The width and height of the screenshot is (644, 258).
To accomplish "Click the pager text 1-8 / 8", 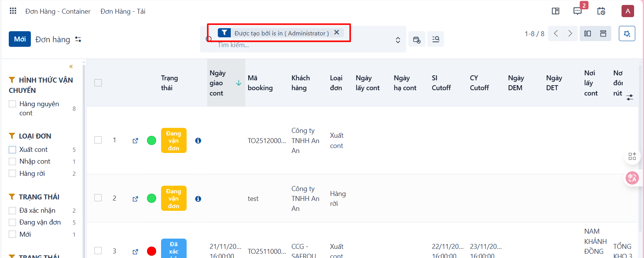I will click(534, 34).
